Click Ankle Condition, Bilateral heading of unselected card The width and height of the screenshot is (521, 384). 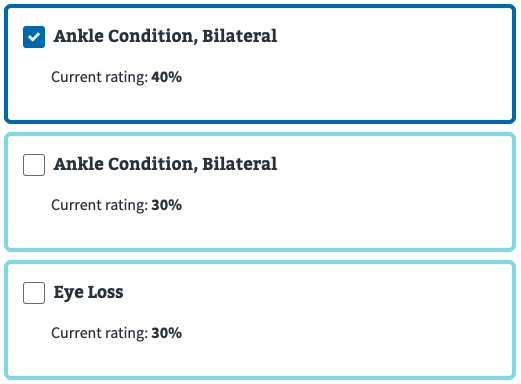pos(165,164)
